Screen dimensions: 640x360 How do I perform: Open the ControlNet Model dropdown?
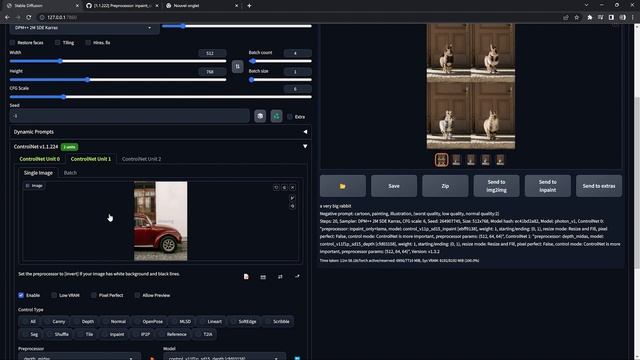click(x=224, y=357)
